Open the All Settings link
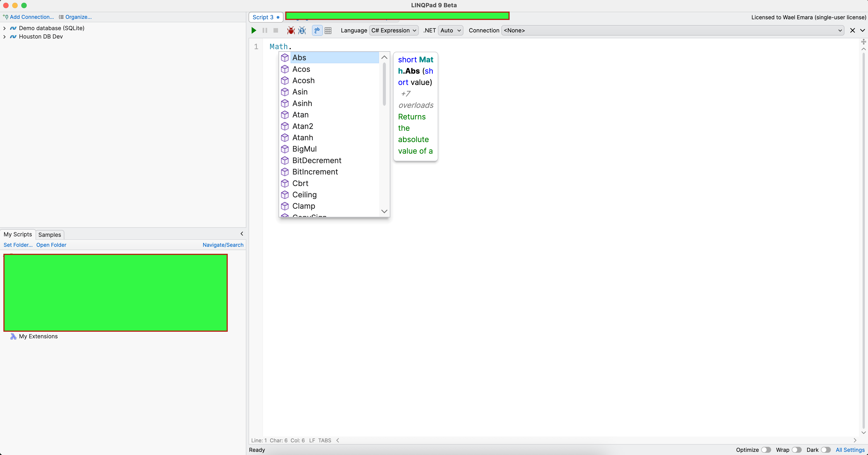Viewport: 868px width, 455px height. pos(850,450)
